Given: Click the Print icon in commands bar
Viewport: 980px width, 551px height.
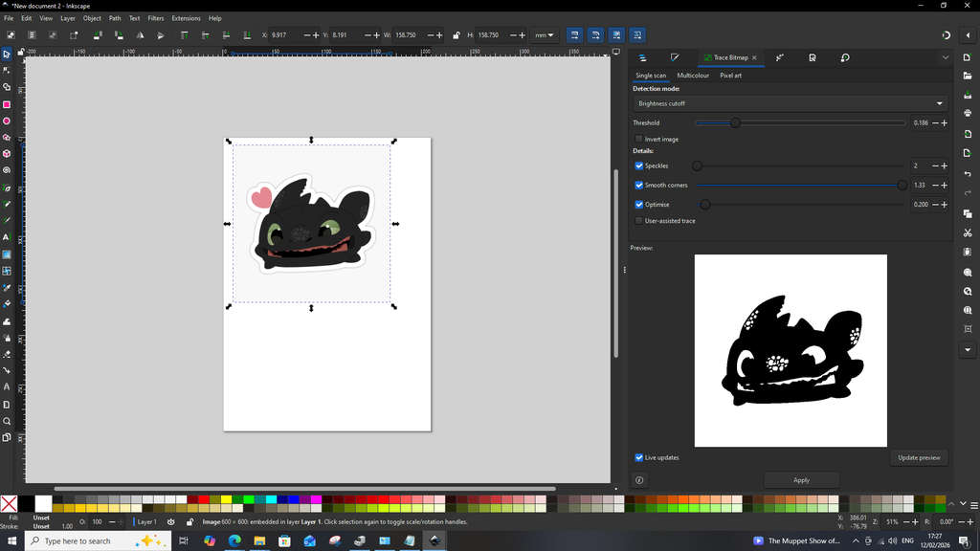Looking at the screenshot, I should (x=968, y=113).
